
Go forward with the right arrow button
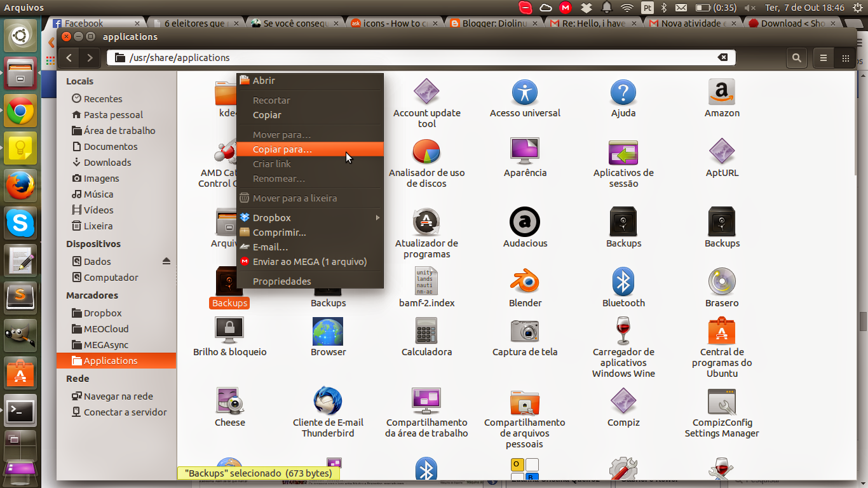90,58
